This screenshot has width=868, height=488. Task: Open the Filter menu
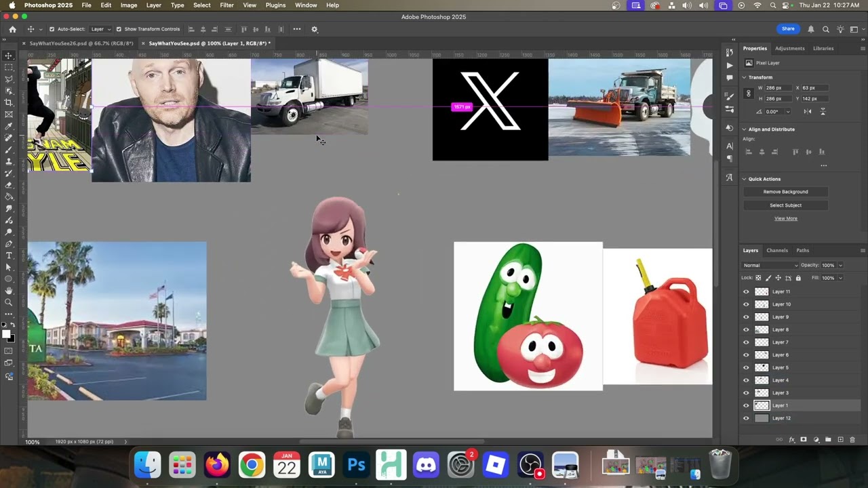pos(226,5)
